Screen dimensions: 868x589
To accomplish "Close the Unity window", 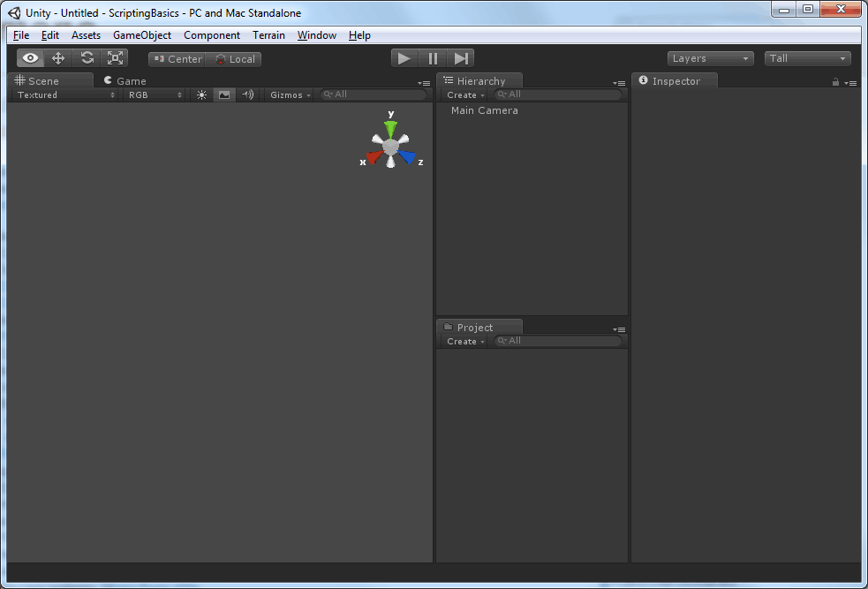I will pyautogui.click(x=841, y=9).
